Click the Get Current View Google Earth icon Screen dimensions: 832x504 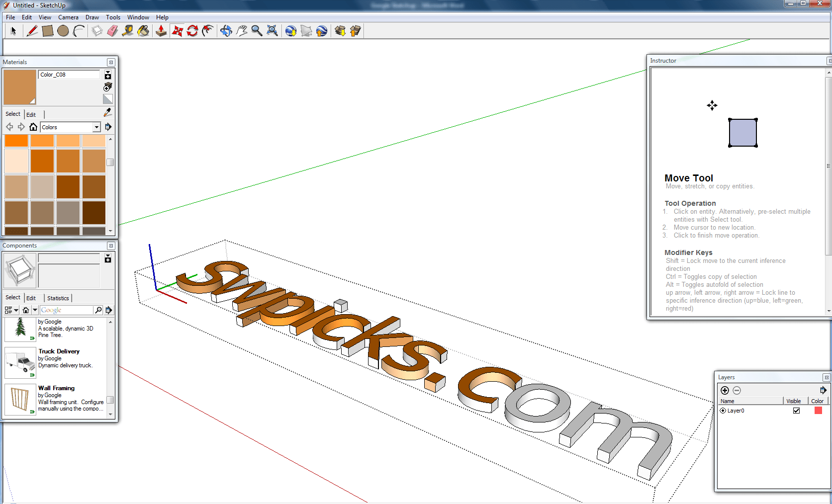click(291, 31)
